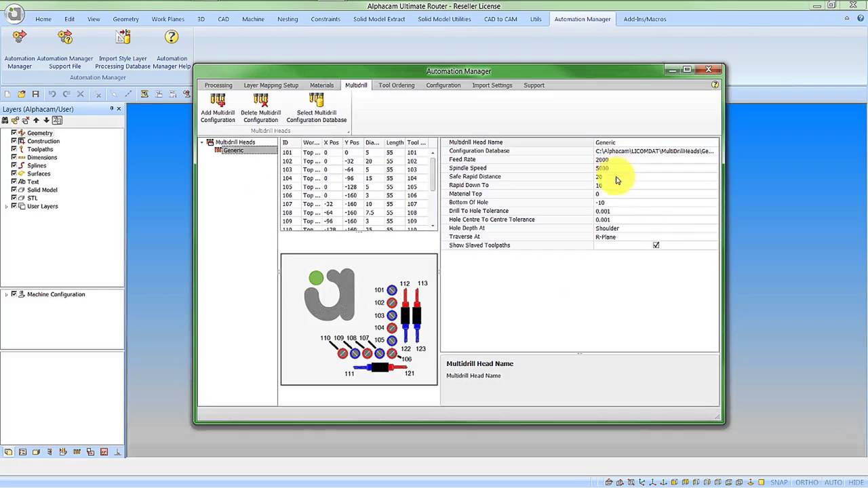This screenshot has height=488, width=868.
Task: Toggle AUTO mode in status bar
Action: 833,483
